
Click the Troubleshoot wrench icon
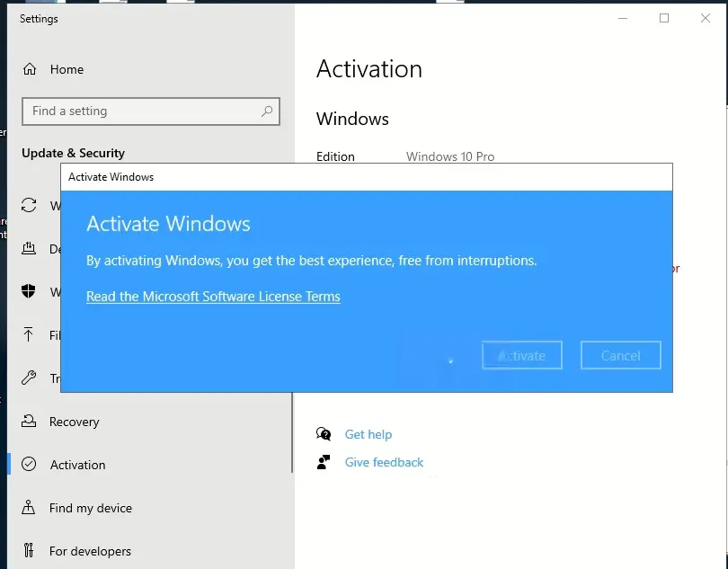(29, 378)
